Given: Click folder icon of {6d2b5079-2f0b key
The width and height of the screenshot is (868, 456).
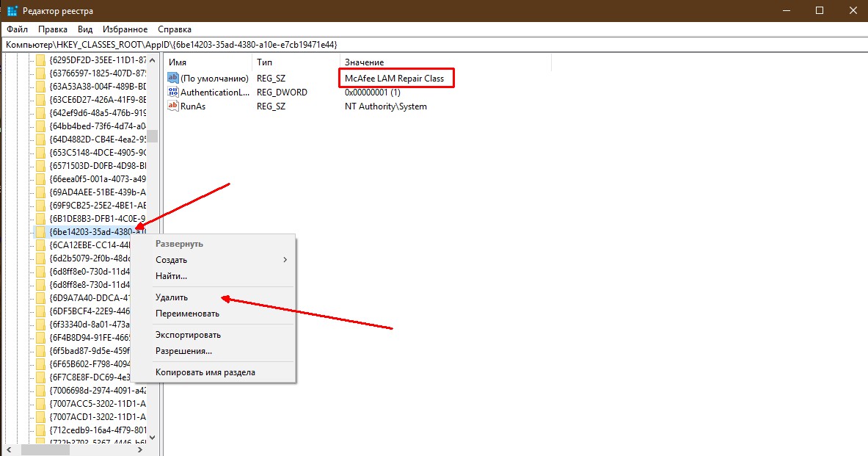Looking at the screenshot, I should 40,258.
